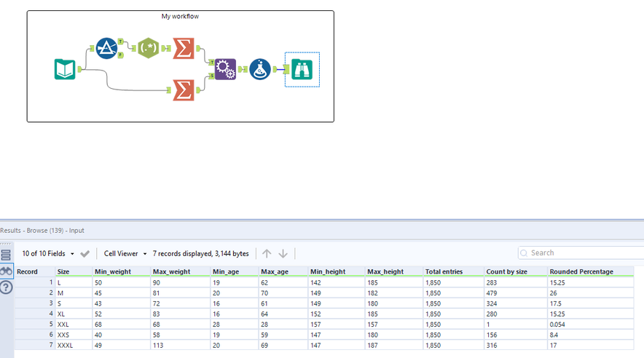Image resolution: width=644 pixels, height=358 pixels.
Task: Click the Min_weight column header
Action: (122, 271)
